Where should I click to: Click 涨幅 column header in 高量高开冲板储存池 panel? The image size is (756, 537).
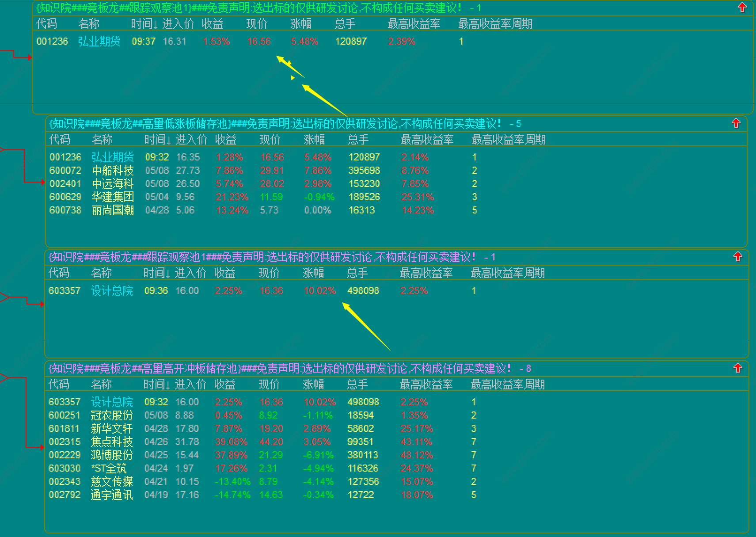[313, 385]
